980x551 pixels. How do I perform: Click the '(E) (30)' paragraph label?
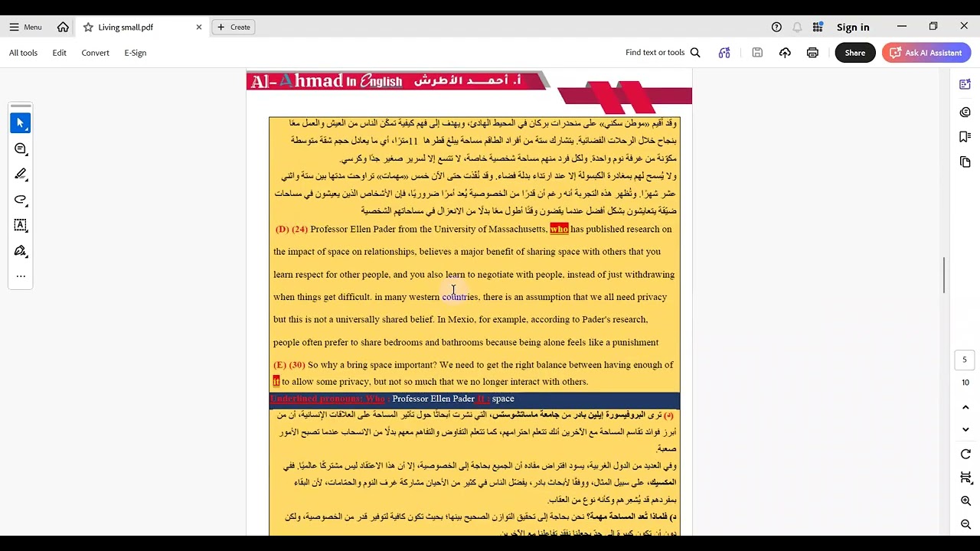tap(289, 365)
